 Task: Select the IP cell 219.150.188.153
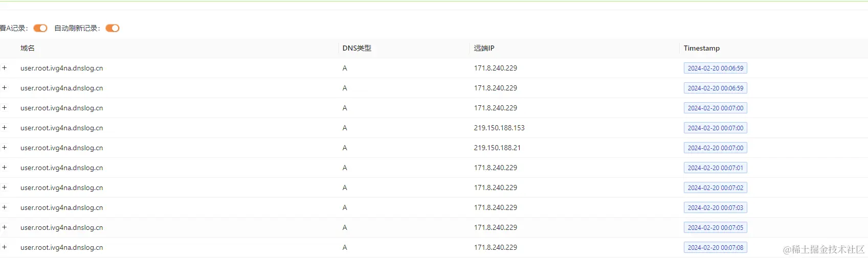coord(499,128)
